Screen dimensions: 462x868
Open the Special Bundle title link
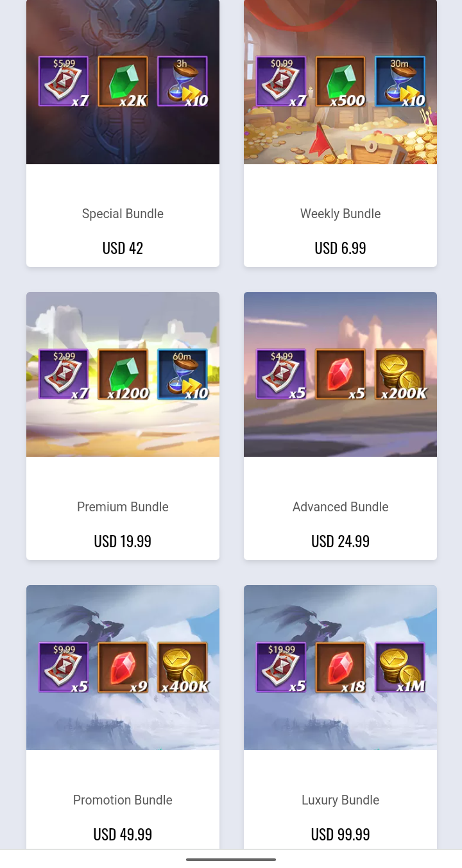click(x=123, y=214)
